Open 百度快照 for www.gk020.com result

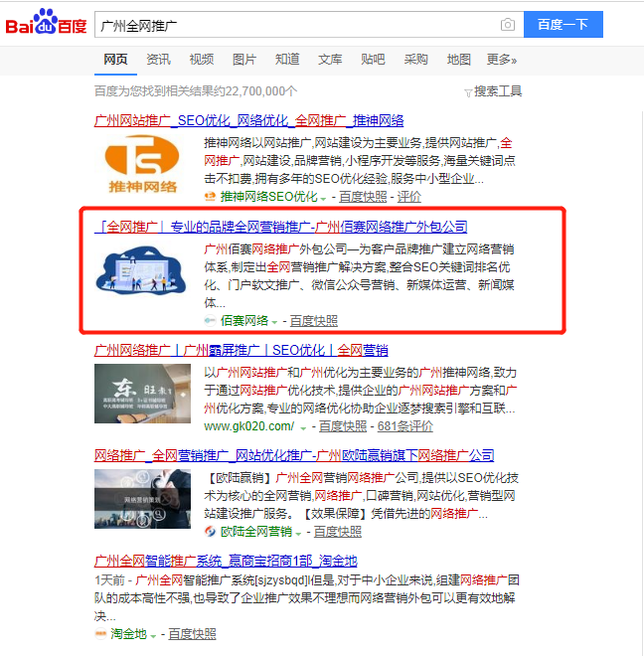point(343,426)
